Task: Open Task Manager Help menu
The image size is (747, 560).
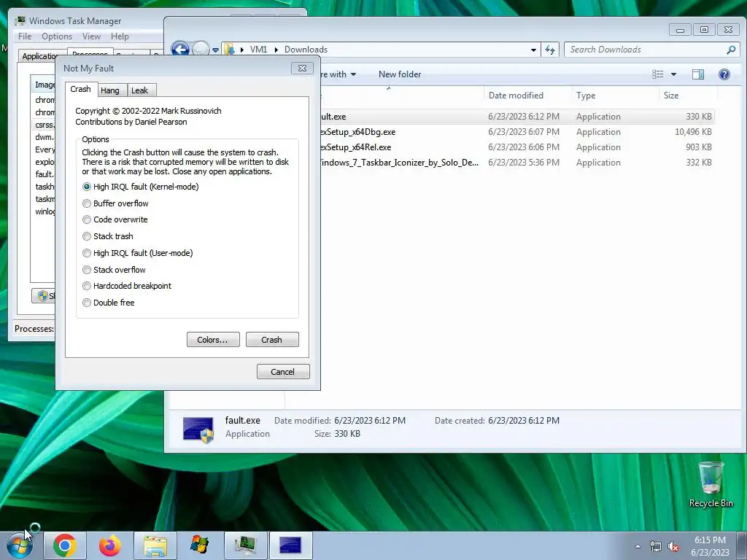Action: pos(120,36)
